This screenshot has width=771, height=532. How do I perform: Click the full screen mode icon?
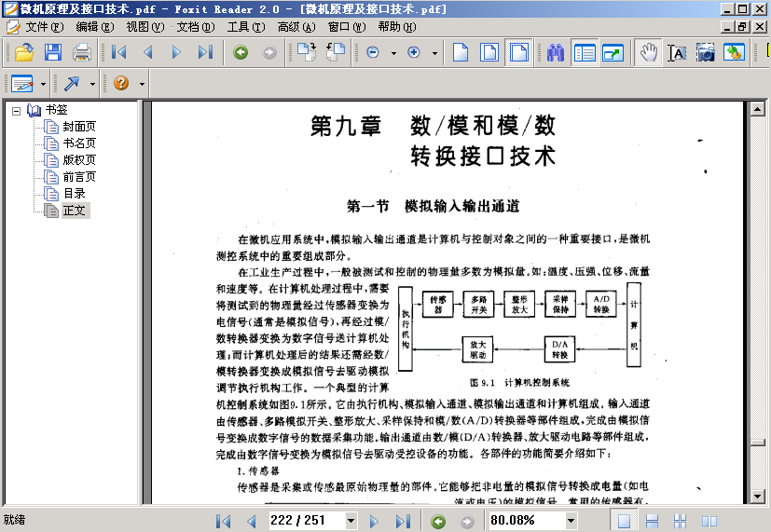pos(613,52)
